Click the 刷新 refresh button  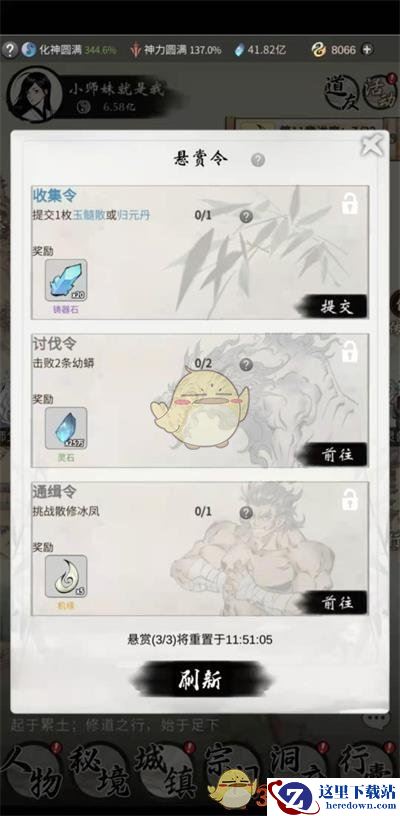200,680
